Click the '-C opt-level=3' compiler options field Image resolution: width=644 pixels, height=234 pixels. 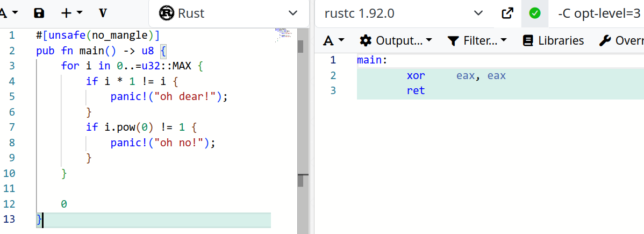[x=598, y=13]
